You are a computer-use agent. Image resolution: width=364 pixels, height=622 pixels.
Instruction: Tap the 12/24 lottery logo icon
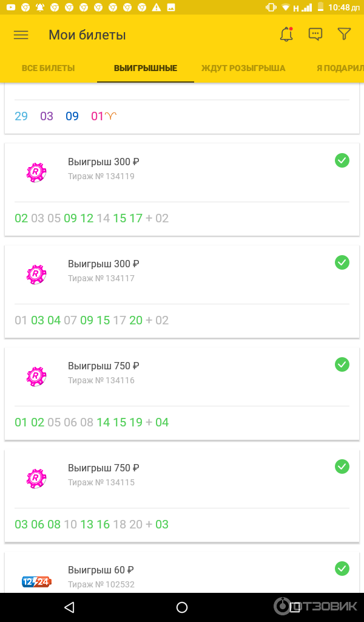(x=36, y=581)
